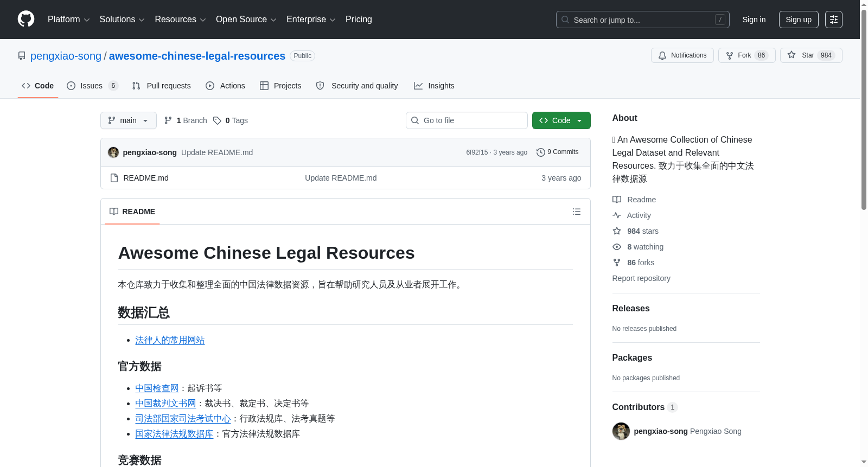Open the Packages heading link

tap(632, 357)
